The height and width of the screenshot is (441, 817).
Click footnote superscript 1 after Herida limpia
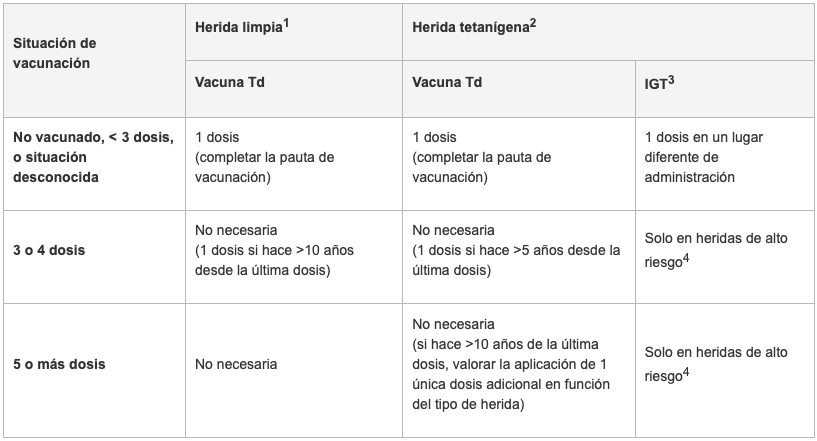point(286,23)
